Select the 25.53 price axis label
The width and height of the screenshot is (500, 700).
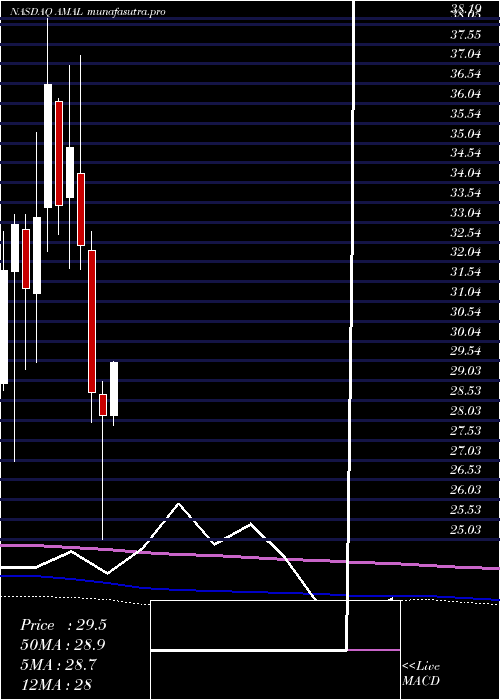click(466, 509)
